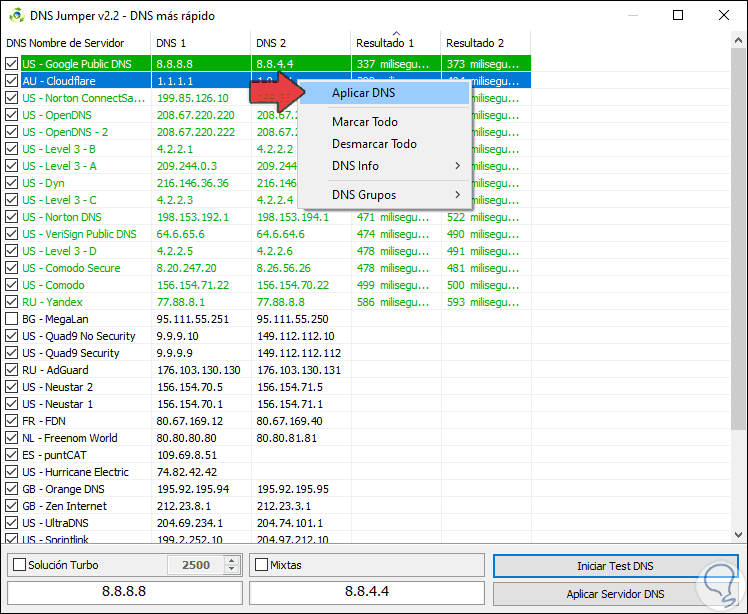Click primary DNS field showing 8.8.8.8

125,592
